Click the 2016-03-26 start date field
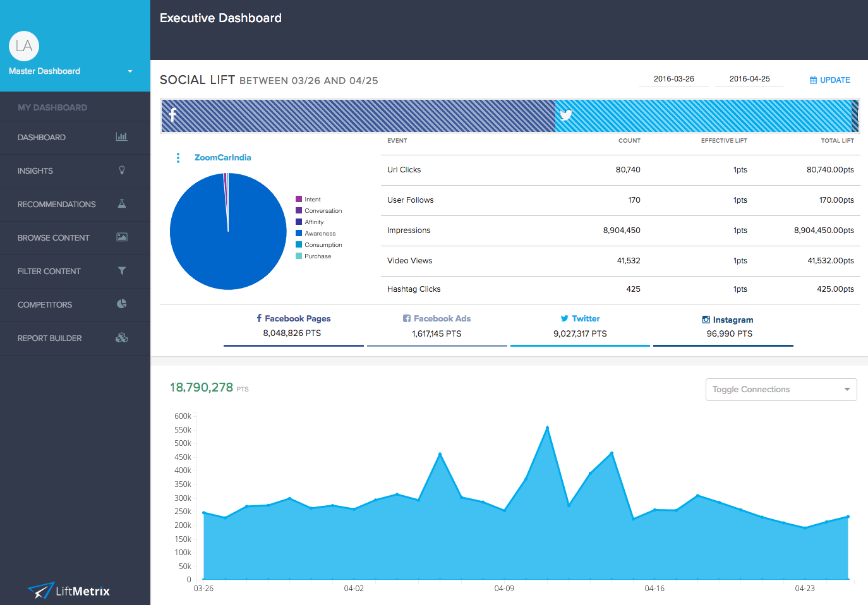The image size is (868, 605). (673, 79)
